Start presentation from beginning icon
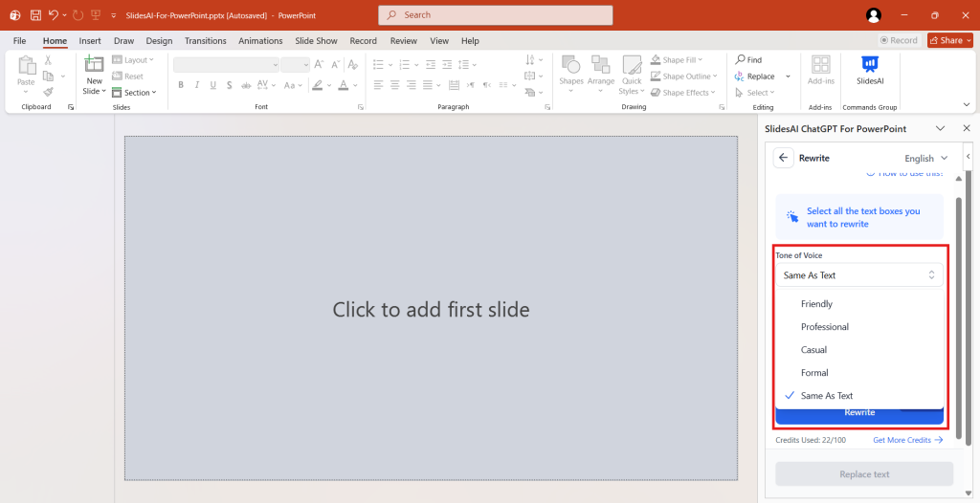This screenshot has height=503, width=980. coord(96,15)
